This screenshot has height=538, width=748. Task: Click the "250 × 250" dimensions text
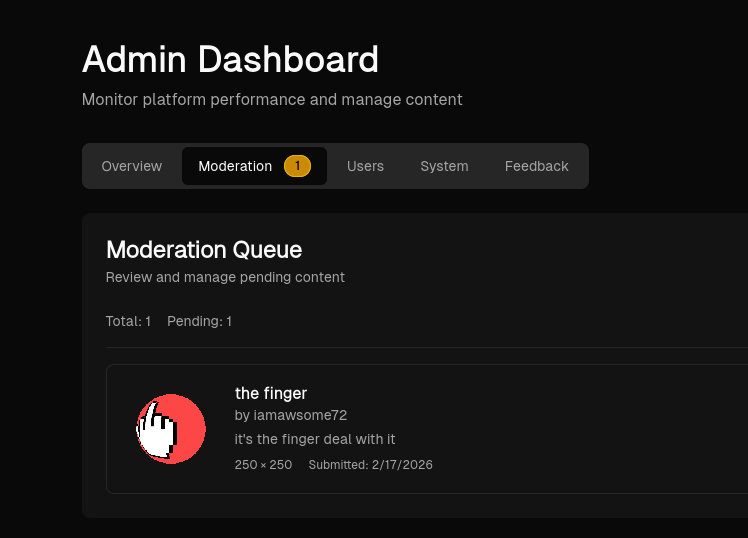263,465
